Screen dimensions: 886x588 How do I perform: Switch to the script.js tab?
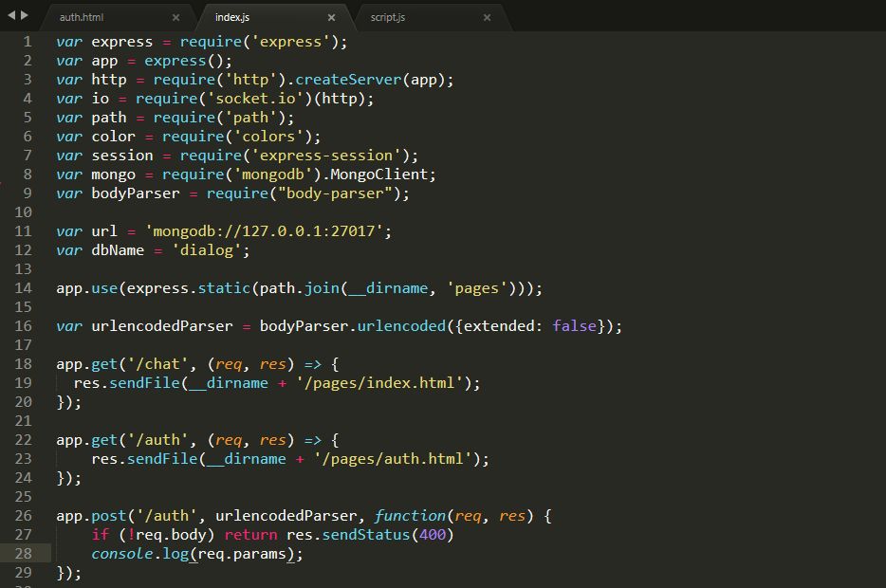tap(388, 17)
